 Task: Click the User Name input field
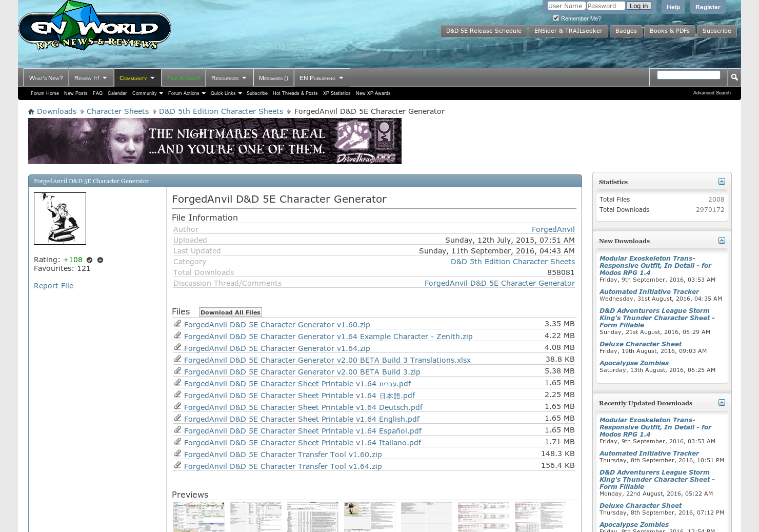click(566, 6)
